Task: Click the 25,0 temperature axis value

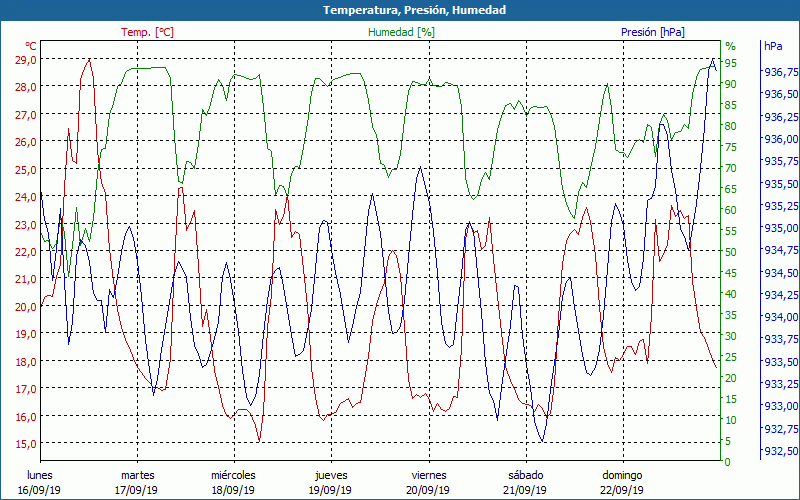Action: (26, 169)
